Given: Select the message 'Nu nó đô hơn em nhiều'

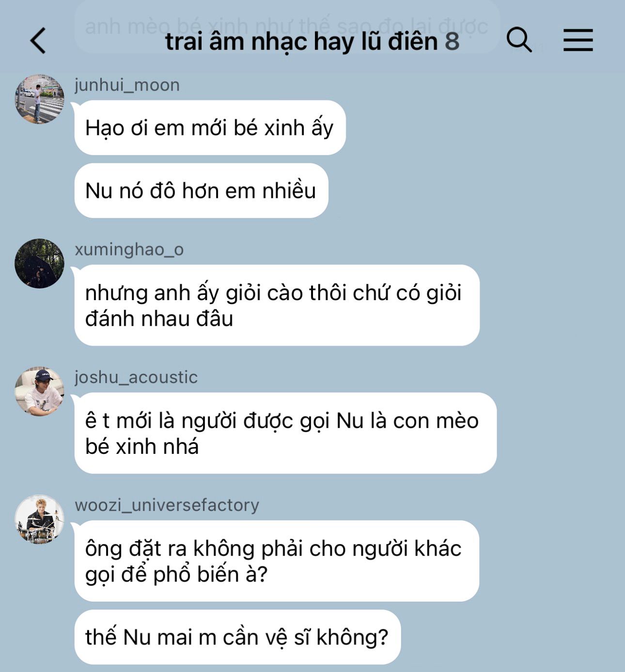Looking at the screenshot, I should point(201,191).
